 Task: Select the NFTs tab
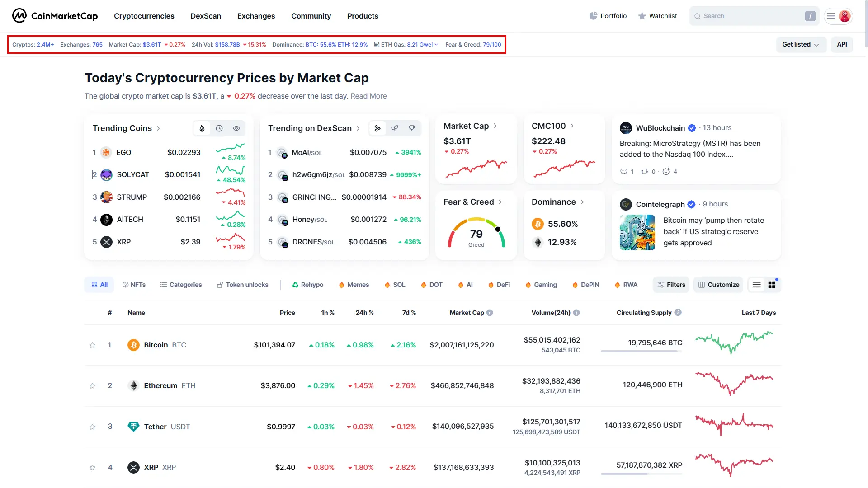point(134,285)
